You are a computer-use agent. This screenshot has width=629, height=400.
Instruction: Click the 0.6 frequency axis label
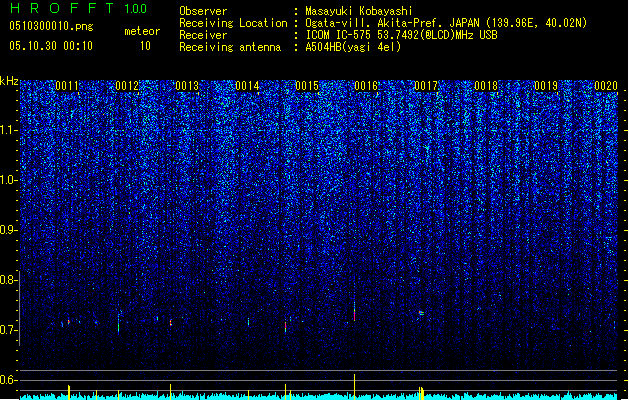[8, 380]
